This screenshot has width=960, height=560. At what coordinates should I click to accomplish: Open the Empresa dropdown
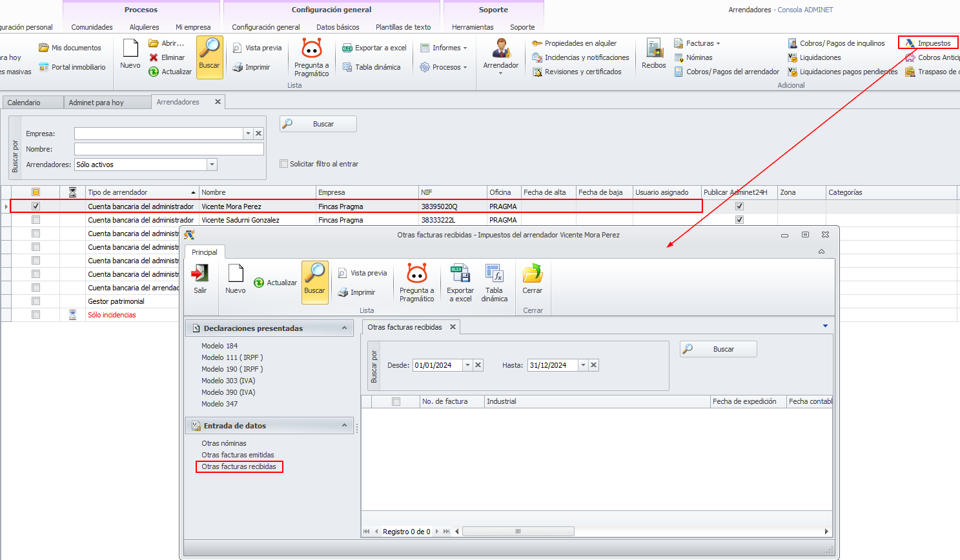(x=248, y=134)
